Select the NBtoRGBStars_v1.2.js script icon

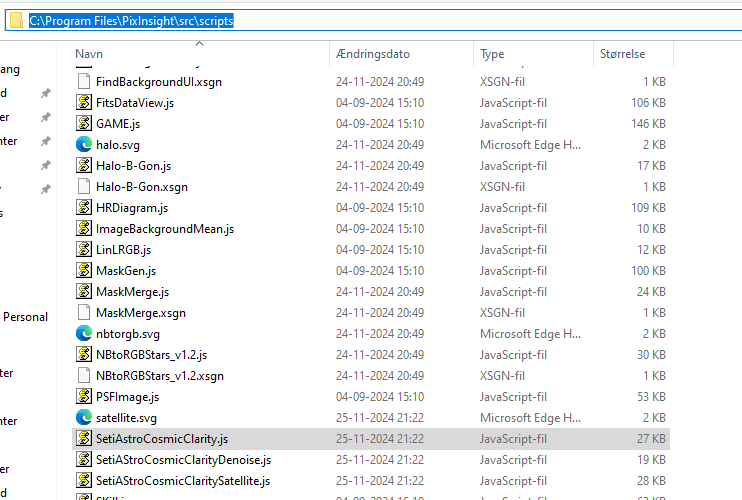pyautogui.click(x=84, y=354)
